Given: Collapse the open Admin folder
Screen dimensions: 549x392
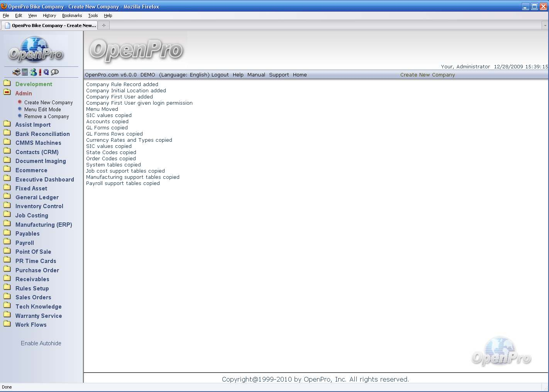Looking at the screenshot, I should pos(23,93).
